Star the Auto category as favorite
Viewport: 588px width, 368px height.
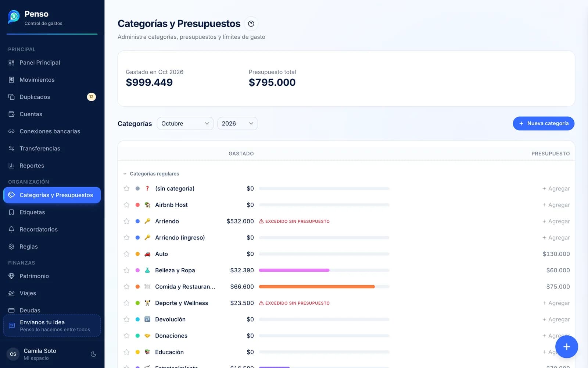tap(126, 254)
